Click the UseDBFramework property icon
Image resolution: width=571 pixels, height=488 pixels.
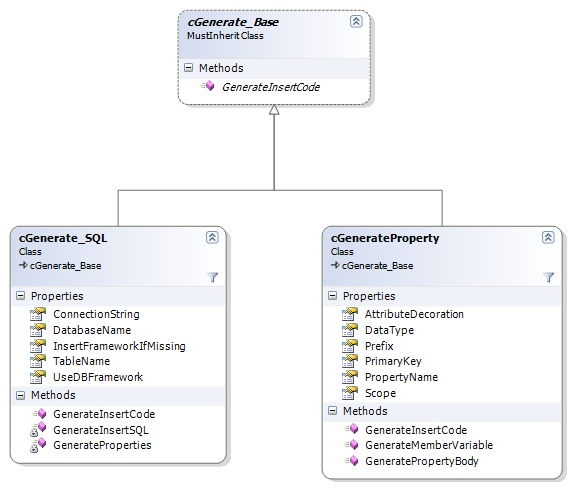point(38,377)
